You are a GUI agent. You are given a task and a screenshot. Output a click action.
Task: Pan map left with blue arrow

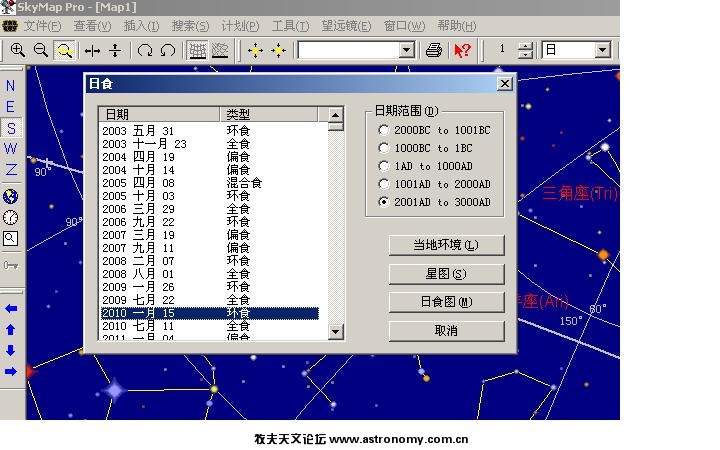11,309
